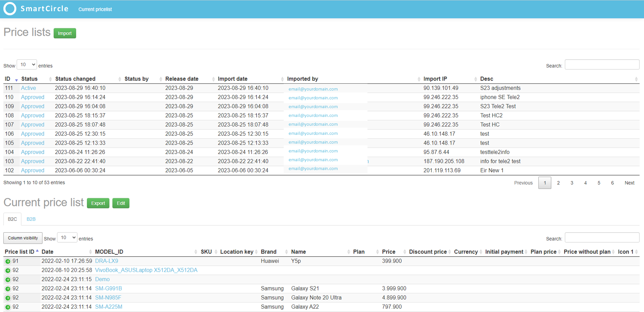Viewport: 644px width, 312px height.
Task: Sort current list by Brand column
Action: point(275,252)
